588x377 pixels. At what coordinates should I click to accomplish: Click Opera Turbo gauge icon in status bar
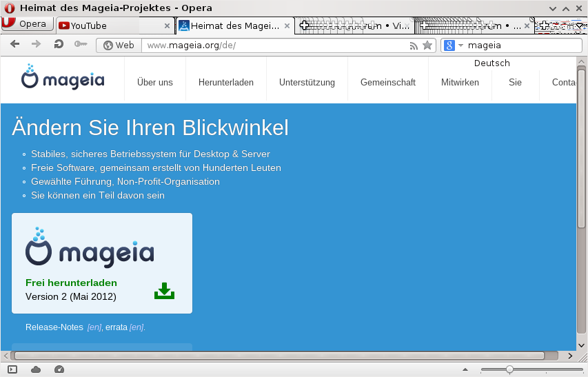tap(59, 369)
